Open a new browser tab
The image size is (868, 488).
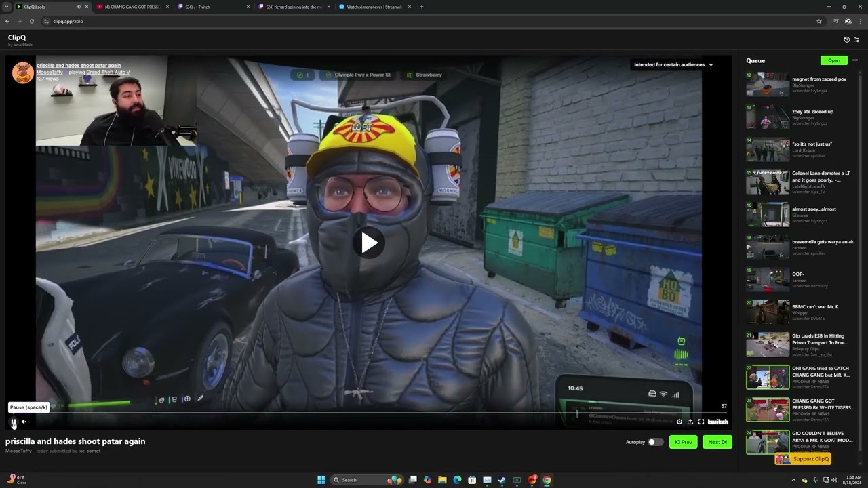click(x=422, y=7)
